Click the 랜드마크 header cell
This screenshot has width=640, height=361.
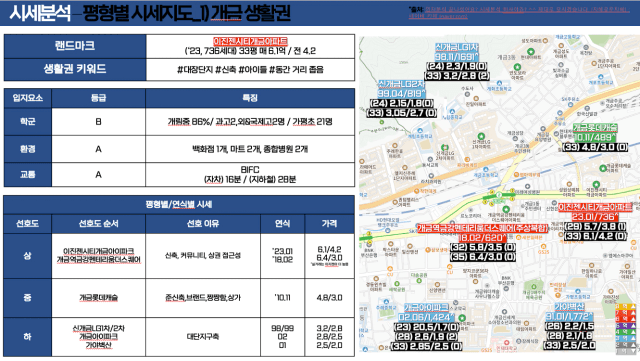75,46
